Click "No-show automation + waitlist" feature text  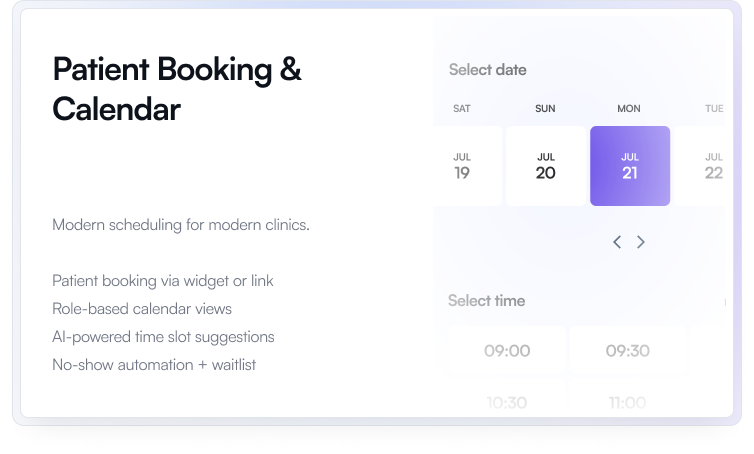coord(154,365)
